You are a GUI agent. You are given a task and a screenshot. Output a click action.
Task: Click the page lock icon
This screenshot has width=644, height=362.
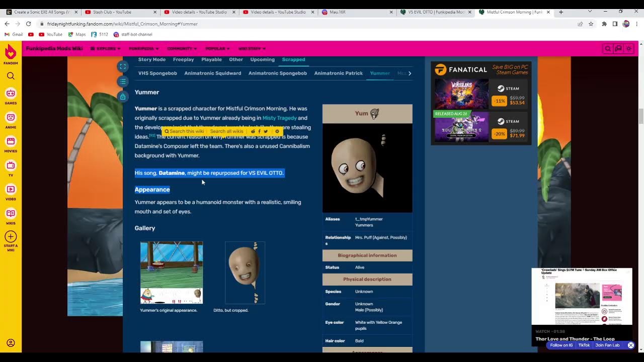coord(123,97)
